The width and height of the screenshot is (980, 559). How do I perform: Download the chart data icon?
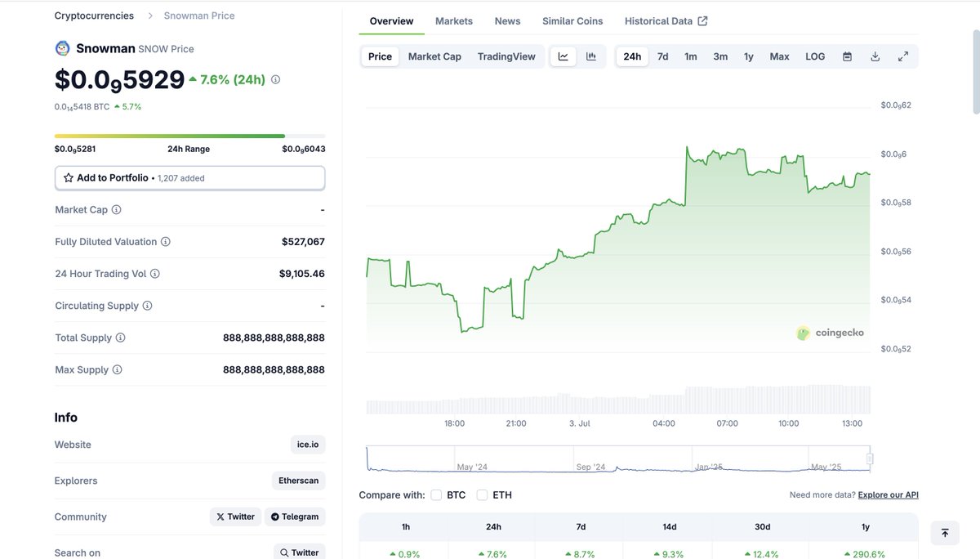[875, 56]
